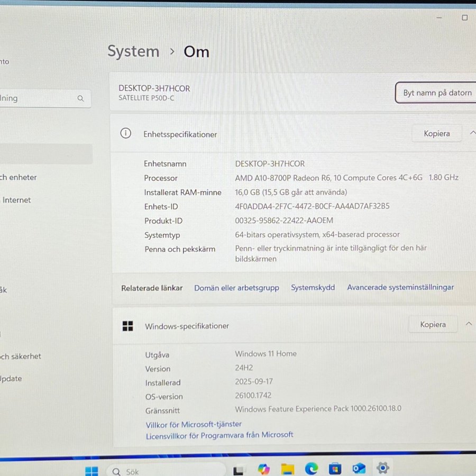Copy device specs with the Kopiera button
The height and width of the screenshot is (476, 476).
(436, 134)
